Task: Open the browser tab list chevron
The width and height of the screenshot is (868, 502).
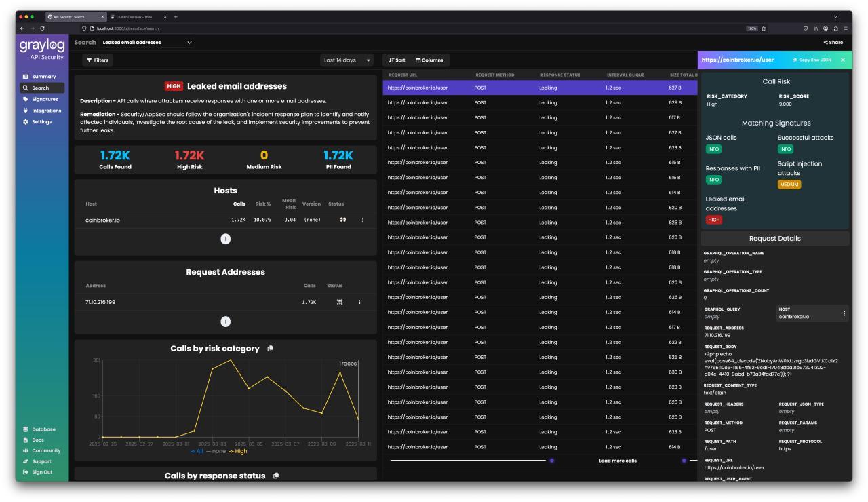Action: tap(835, 16)
